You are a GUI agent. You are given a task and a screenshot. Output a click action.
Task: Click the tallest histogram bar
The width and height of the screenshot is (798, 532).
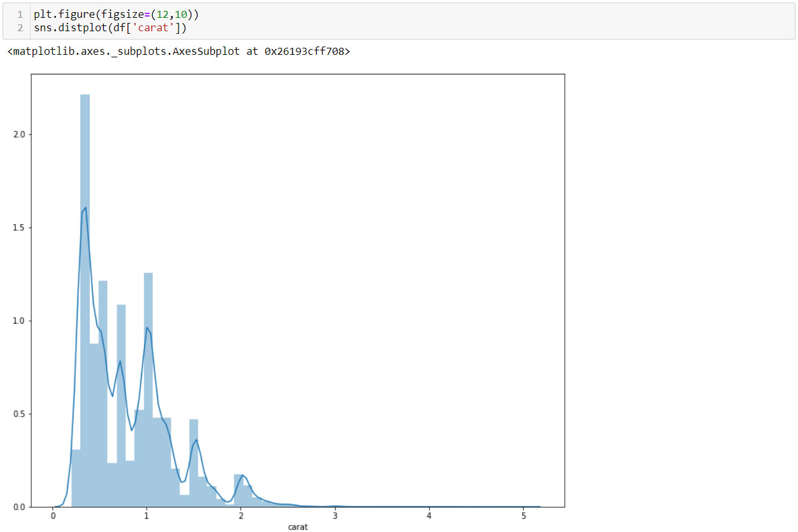tap(85, 301)
